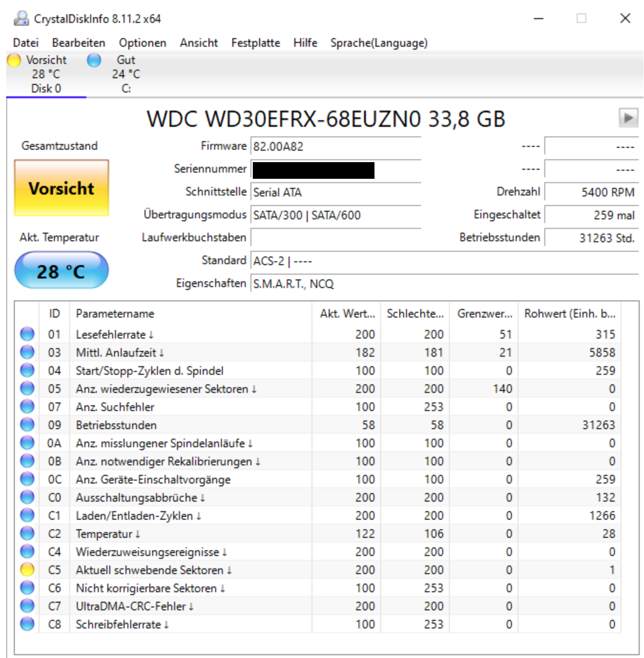The height and width of the screenshot is (658, 644).
Task: Click raw value 5858 in Anlaufzeit row
Action: pos(602,352)
